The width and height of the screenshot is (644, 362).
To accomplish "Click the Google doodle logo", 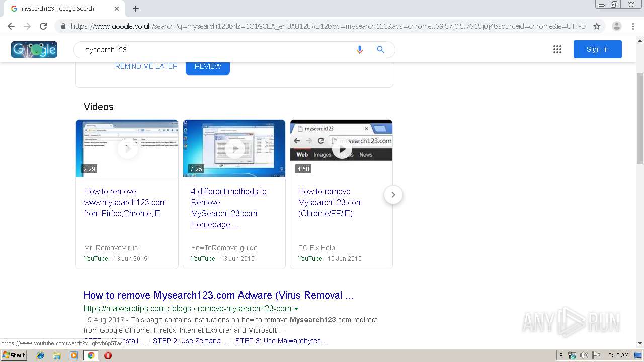I will click(34, 49).
